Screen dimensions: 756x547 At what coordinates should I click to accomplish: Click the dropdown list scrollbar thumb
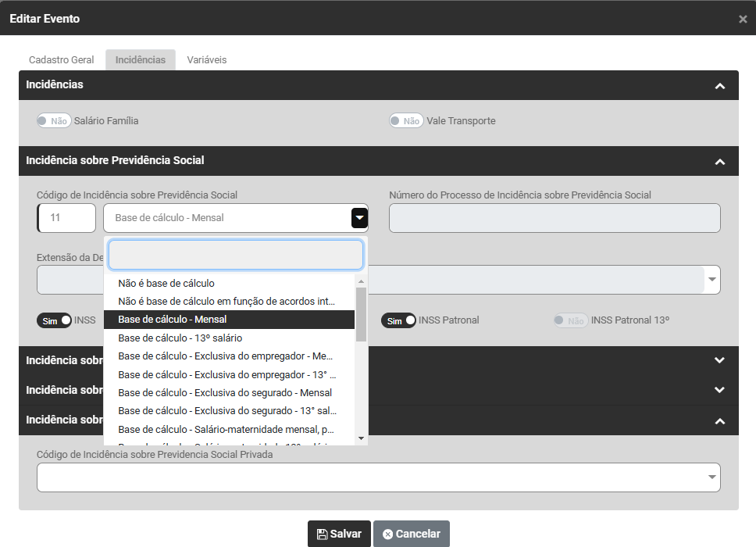(361, 314)
